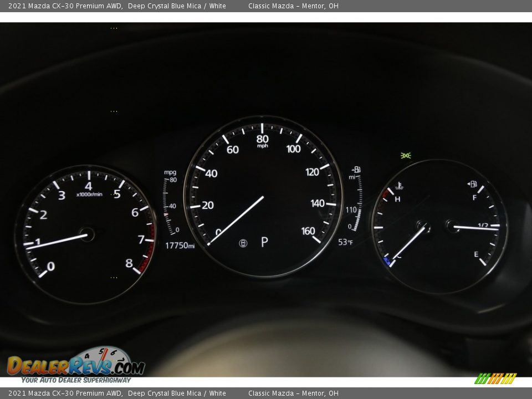Click the fuel pump icon above range gauge
This screenshot has width=532, height=399.
coord(356,170)
